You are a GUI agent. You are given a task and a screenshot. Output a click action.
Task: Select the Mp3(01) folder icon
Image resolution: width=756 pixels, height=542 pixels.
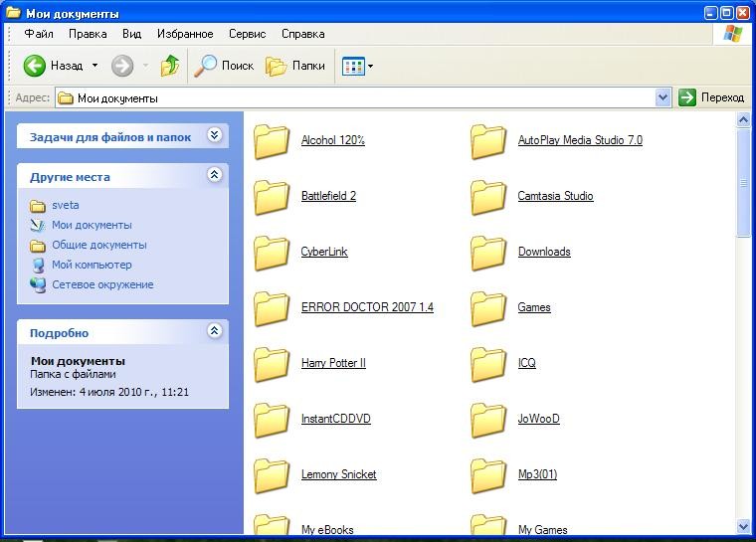point(488,475)
